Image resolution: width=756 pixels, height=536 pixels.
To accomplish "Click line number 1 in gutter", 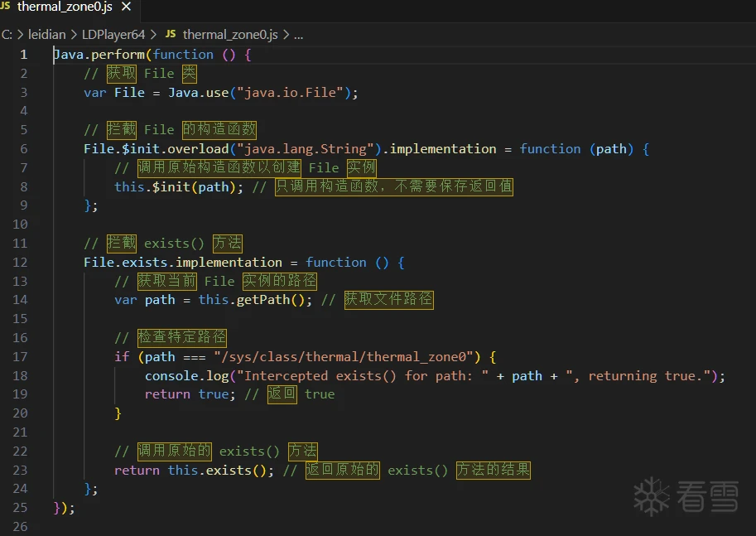I will click(x=24, y=55).
